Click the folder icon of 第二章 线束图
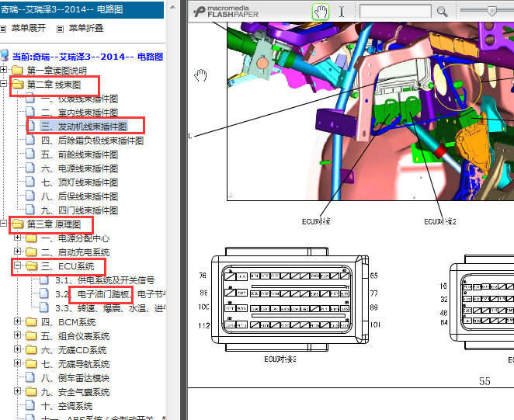The height and width of the screenshot is (420, 514). coord(17,85)
